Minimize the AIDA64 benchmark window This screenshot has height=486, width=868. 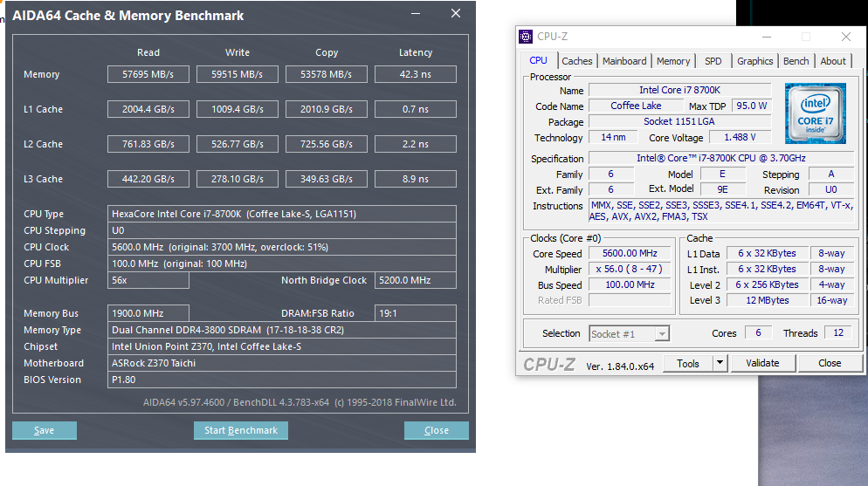pyautogui.click(x=416, y=14)
